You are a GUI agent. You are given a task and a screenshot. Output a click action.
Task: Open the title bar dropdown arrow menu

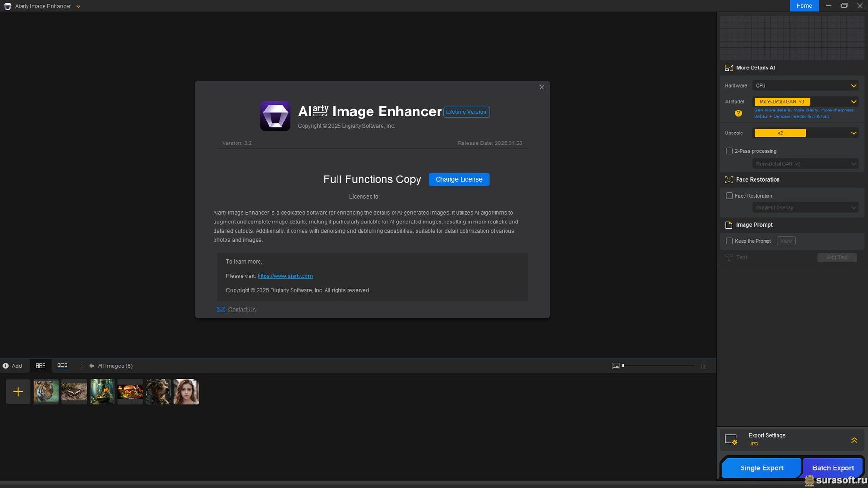point(79,6)
